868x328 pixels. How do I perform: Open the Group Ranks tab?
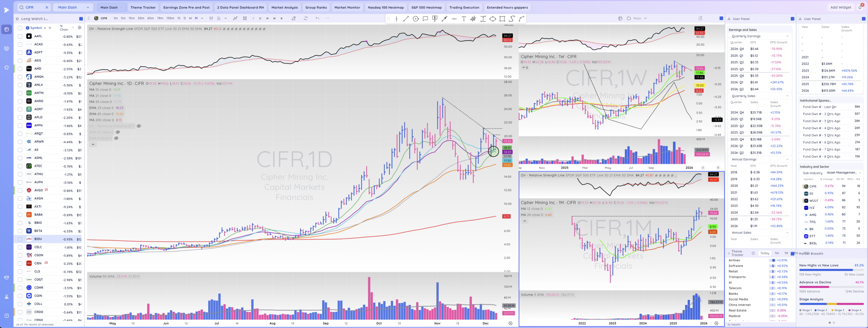click(x=316, y=7)
